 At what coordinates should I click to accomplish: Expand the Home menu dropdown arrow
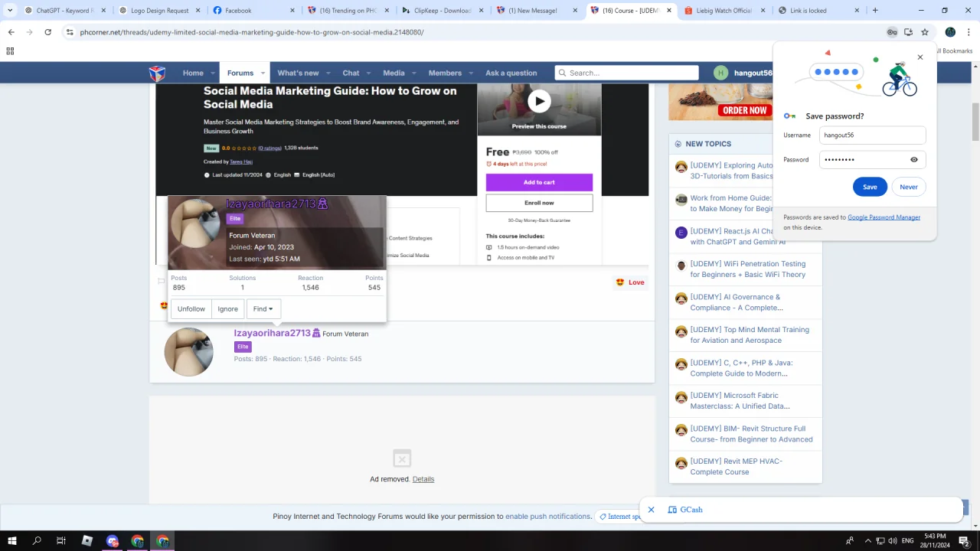coord(213,73)
